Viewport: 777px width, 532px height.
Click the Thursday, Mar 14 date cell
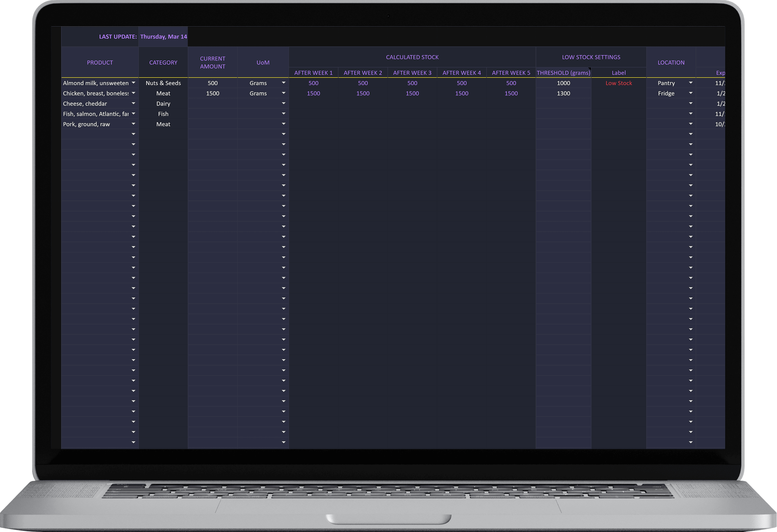pyautogui.click(x=163, y=36)
